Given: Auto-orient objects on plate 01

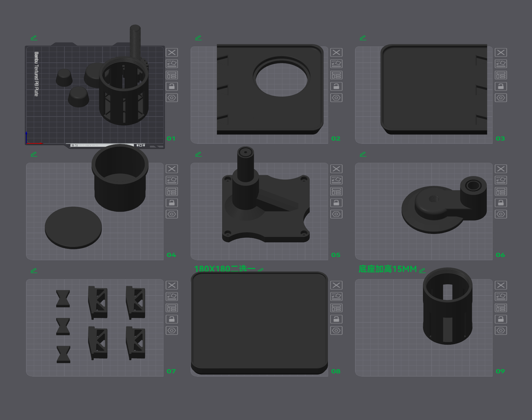Looking at the screenshot, I should 172,64.
